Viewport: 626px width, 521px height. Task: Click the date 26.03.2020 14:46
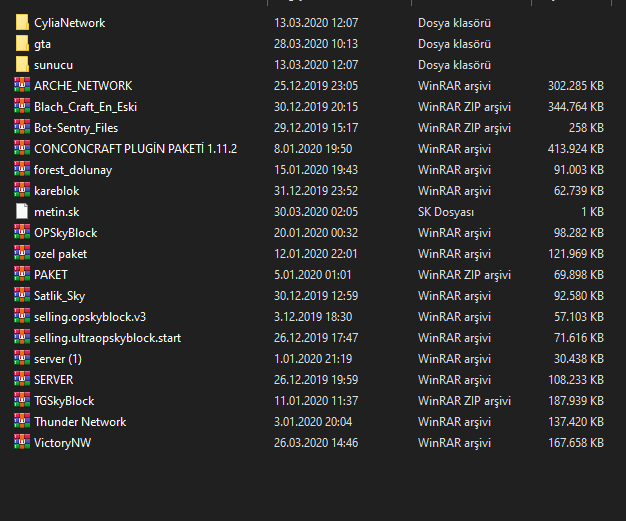tap(316, 443)
